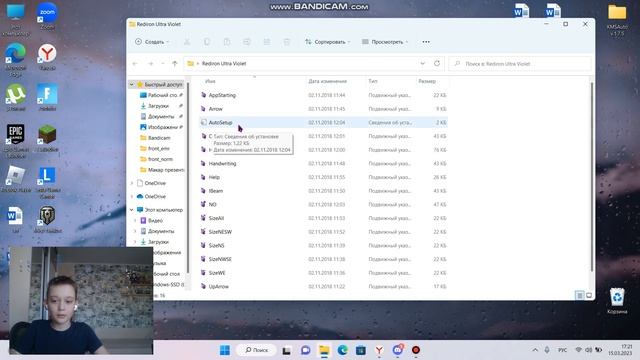The image size is (640, 360).
Task: Switch to details view icon at bottom right
Action: coord(580,295)
